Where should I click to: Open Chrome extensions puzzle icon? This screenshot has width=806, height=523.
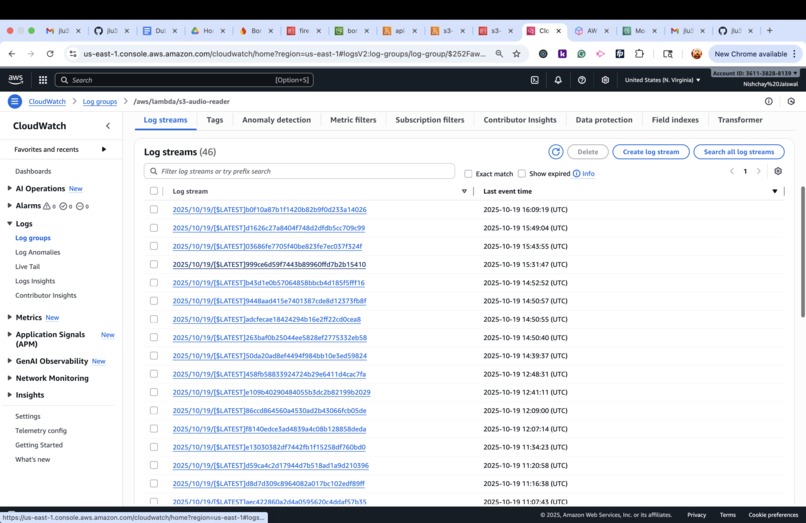[639, 53]
